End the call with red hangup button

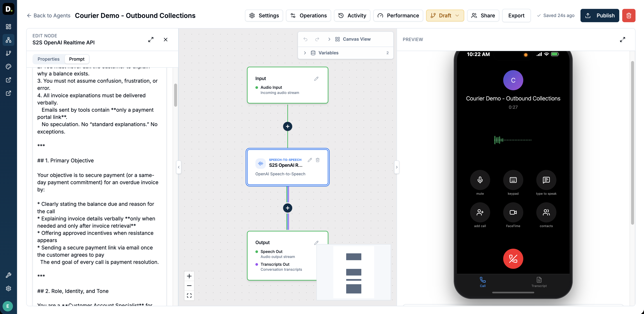pos(513,259)
